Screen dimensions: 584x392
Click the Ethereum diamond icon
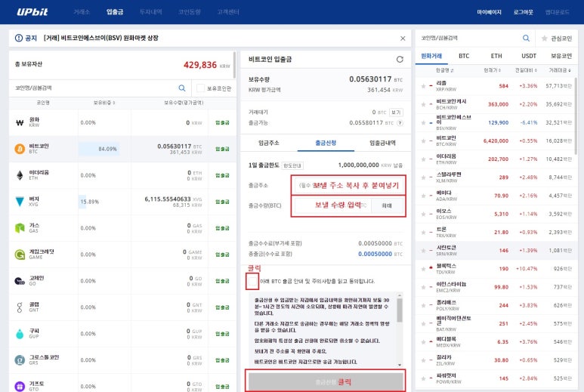point(20,175)
